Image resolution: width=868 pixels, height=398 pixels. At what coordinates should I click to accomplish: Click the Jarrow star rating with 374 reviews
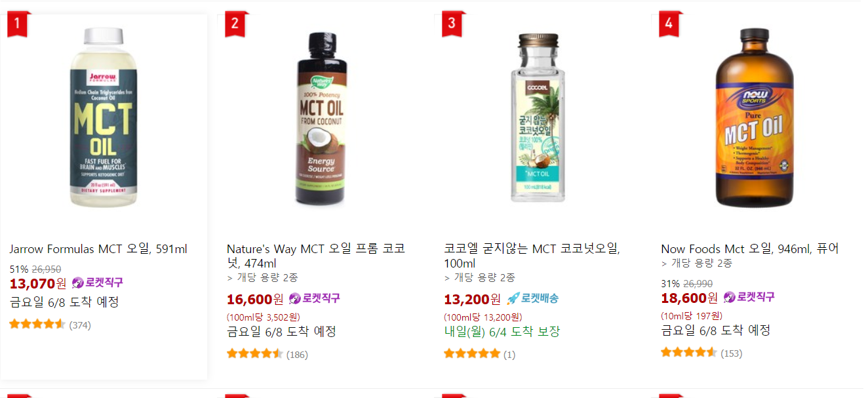pyautogui.click(x=37, y=324)
